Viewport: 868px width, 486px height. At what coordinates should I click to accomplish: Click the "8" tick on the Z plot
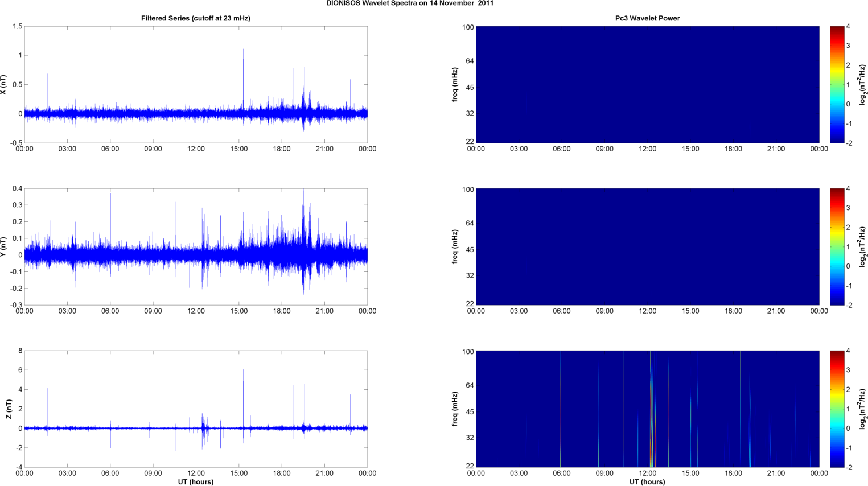pyautogui.click(x=20, y=351)
